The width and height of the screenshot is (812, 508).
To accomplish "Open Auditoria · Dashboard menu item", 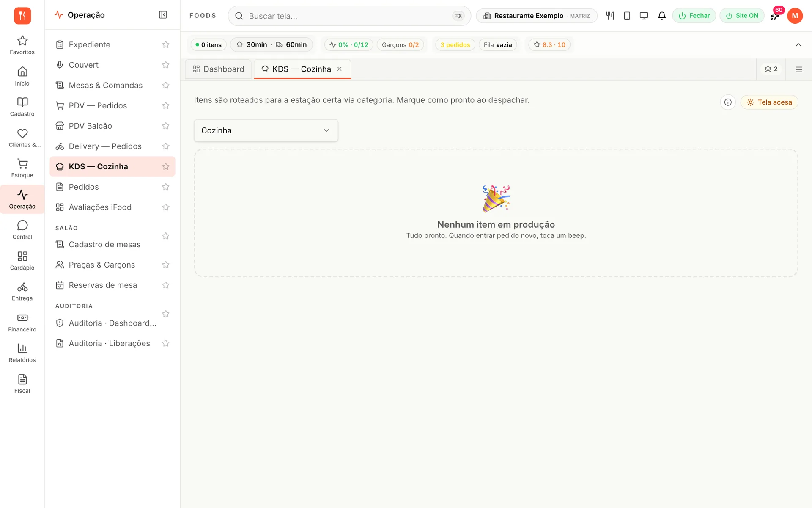I will pyautogui.click(x=112, y=323).
